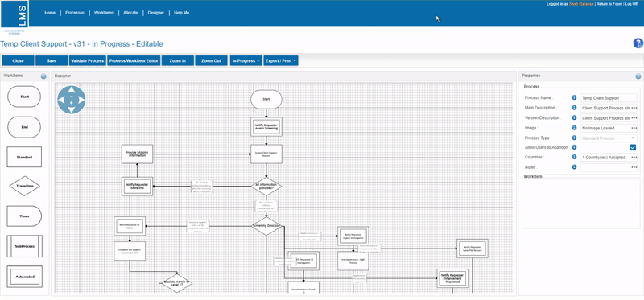Click Zoom Out button
This screenshot has width=644, height=300.
[211, 61]
